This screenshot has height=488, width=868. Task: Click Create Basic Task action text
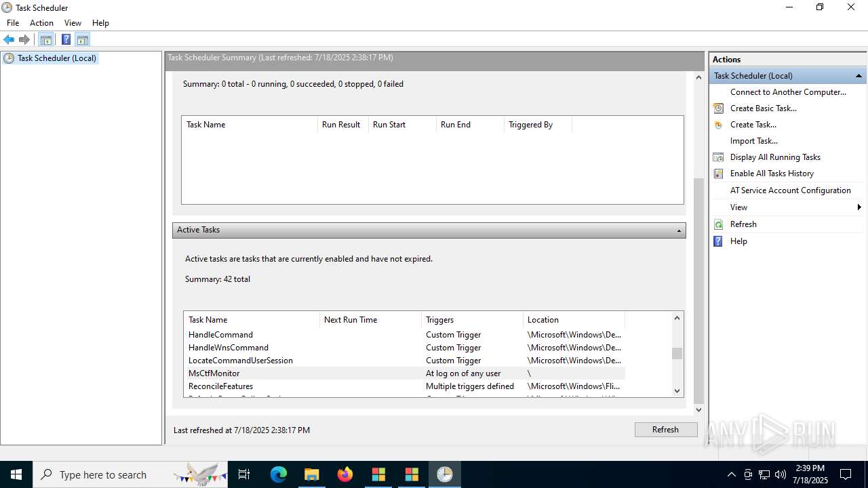764,108
